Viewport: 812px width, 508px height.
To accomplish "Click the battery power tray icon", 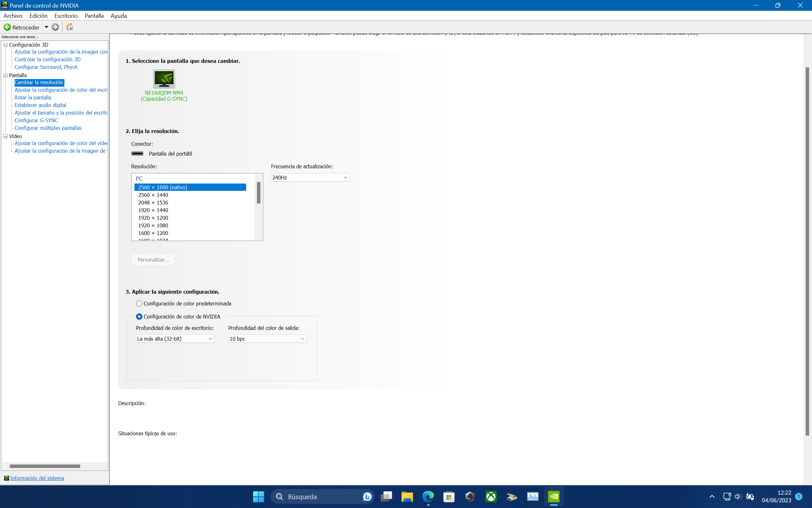I will pos(750,497).
